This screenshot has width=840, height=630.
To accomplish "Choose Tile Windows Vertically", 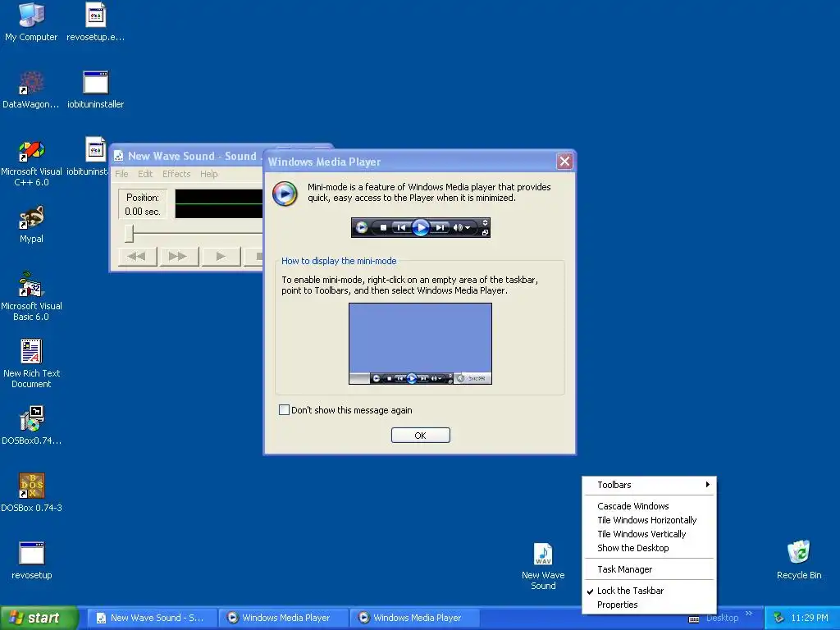I will point(650,534).
